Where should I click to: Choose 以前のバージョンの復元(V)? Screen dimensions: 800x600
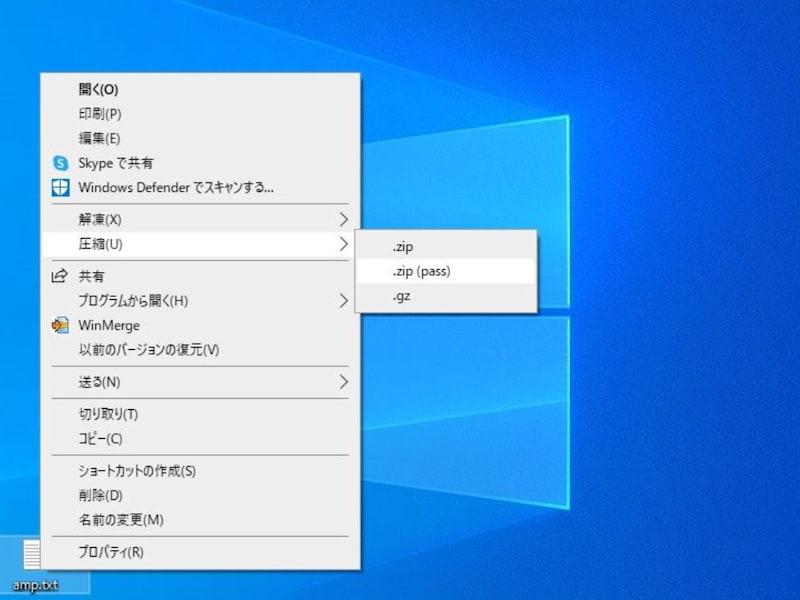pyautogui.click(x=200, y=350)
